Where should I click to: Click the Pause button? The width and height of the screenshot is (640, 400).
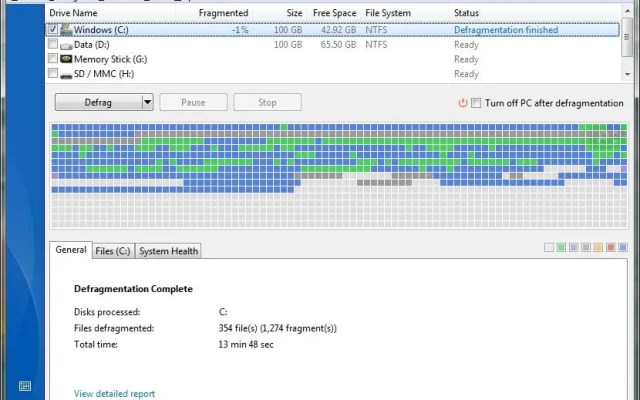point(193,102)
